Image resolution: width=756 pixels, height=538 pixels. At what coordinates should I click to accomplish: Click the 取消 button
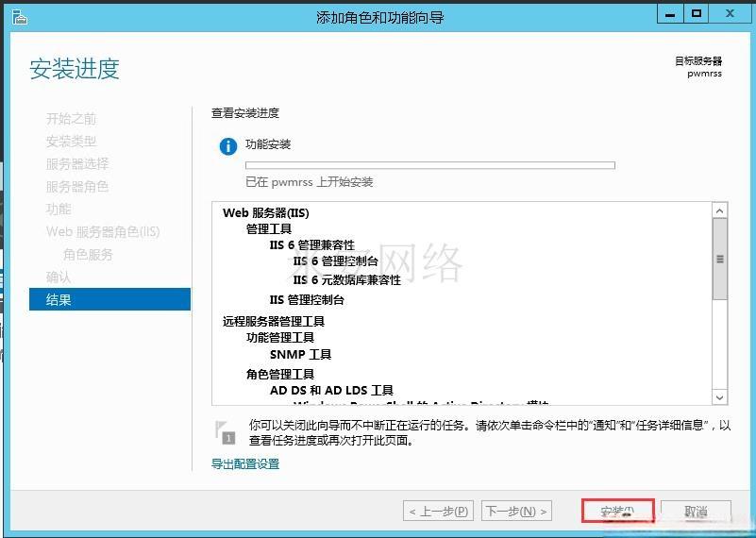point(696,511)
